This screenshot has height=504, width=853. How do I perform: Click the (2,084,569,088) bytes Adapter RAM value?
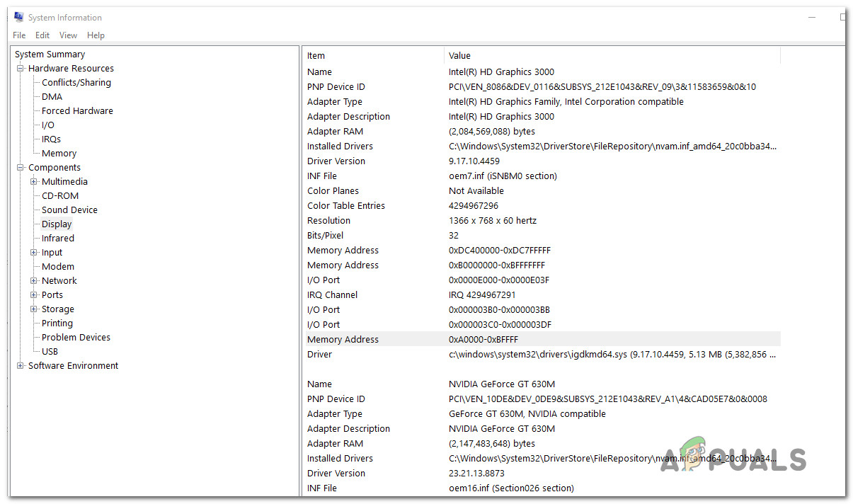[x=492, y=132]
